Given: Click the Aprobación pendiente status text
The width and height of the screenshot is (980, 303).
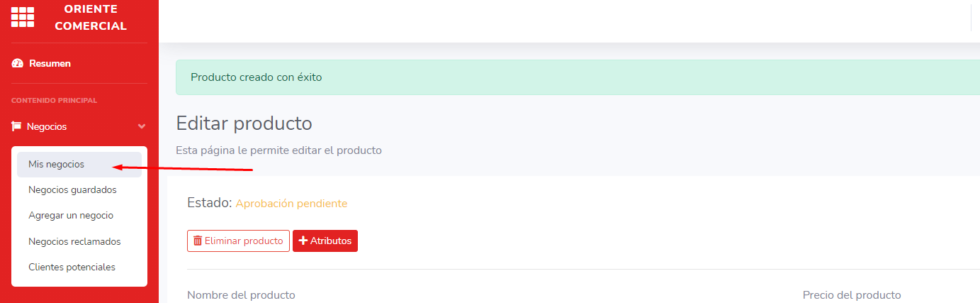Looking at the screenshot, I should 291,204.
